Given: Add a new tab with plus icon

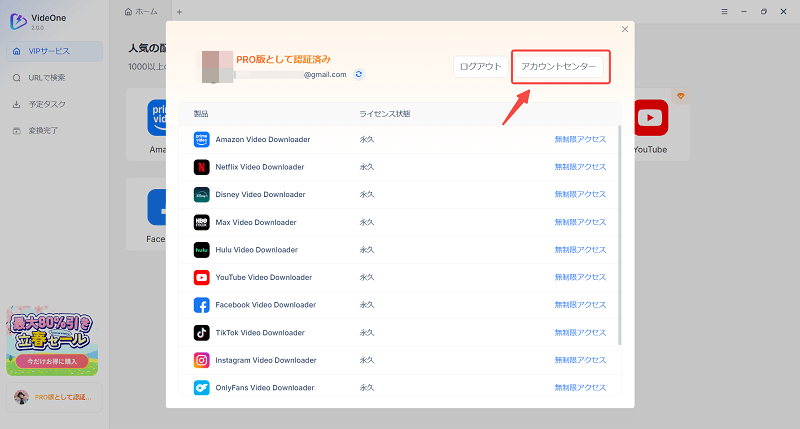Looking at the screenshot, I should pyautogui.click(x=179, y=11).
